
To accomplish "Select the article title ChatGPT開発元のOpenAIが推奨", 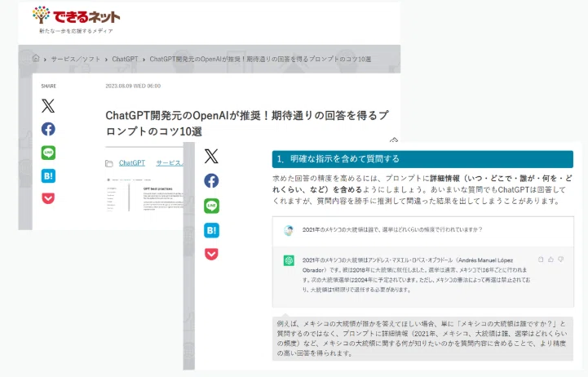I will pyautogui.click(x=247, y=123).
